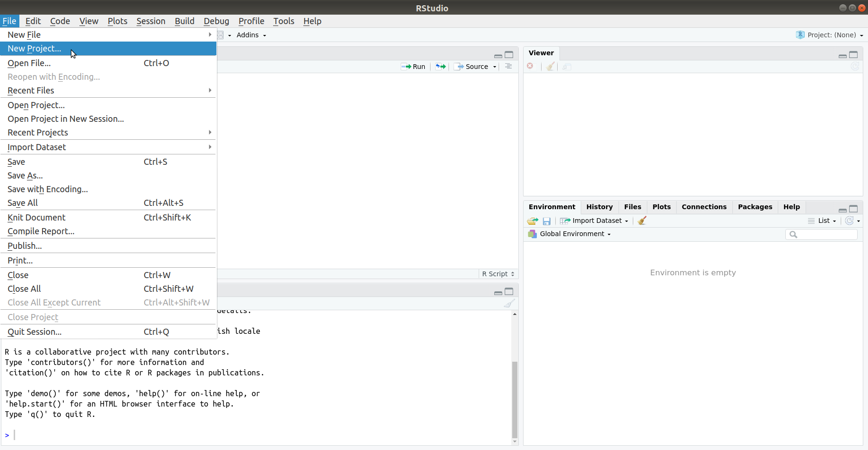Open the Source button dropdown arrow
Image resolution: width=868 pixels, height=450 pixels.
click(494, 66)
